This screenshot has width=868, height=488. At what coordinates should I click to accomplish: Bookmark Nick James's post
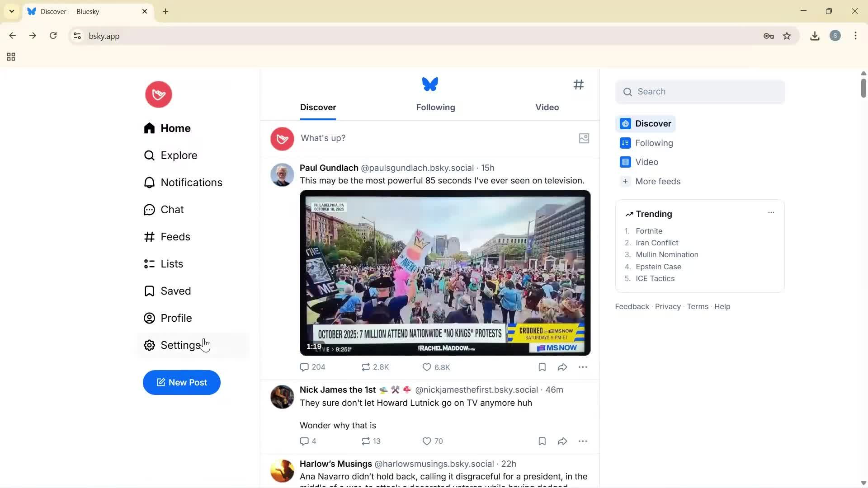[541, 441]
